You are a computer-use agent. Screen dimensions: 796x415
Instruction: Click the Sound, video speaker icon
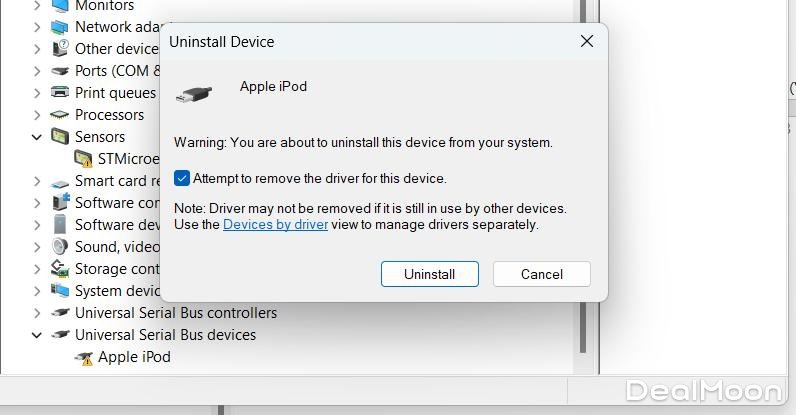[x=60, y=247]
